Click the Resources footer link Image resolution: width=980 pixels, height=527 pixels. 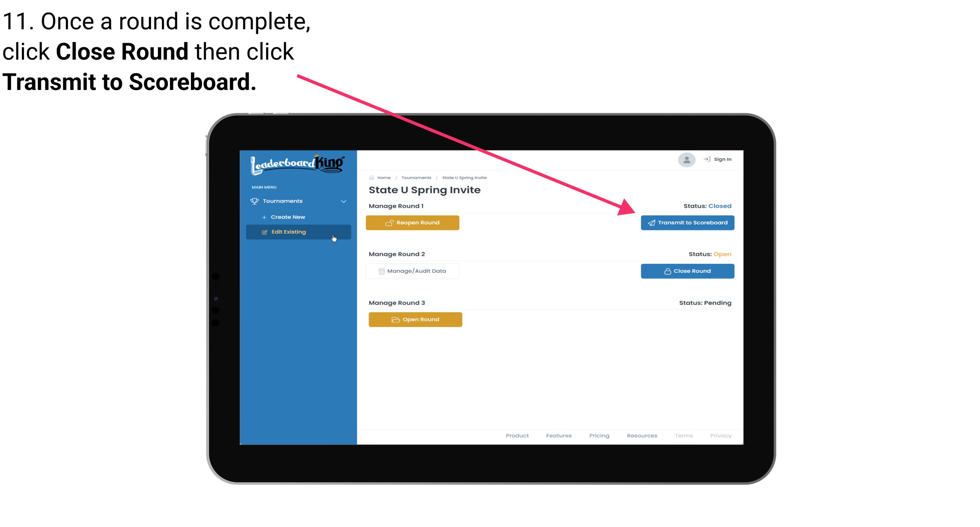tap(641, 435)
